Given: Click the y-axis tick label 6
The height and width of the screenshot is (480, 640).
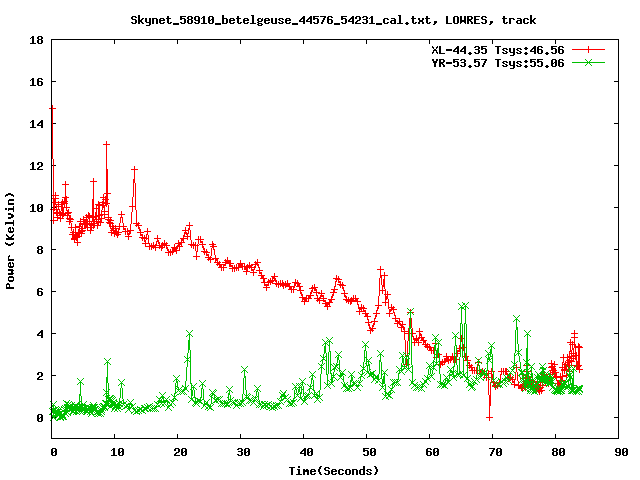Looking at the screenshot, I should [x=40, y=292].
